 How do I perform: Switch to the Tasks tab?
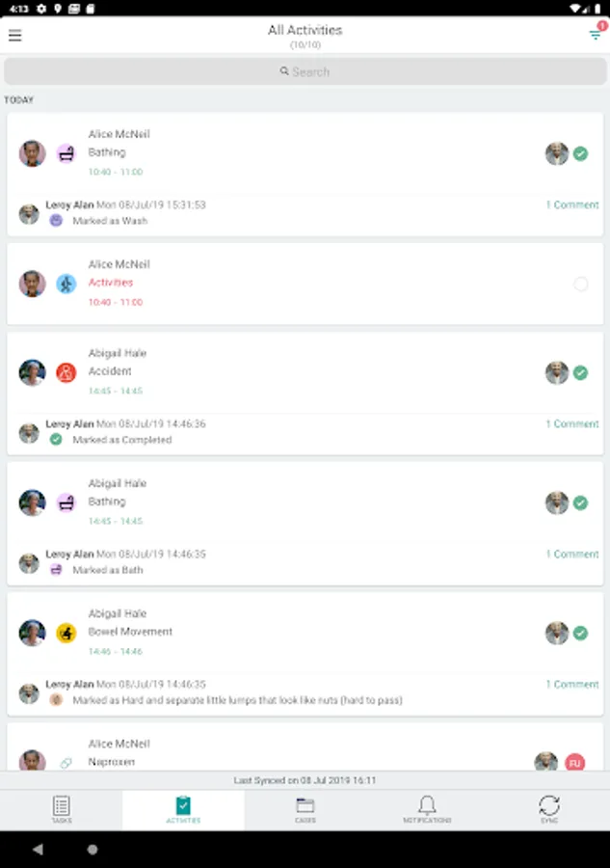(x=62, y=809)
